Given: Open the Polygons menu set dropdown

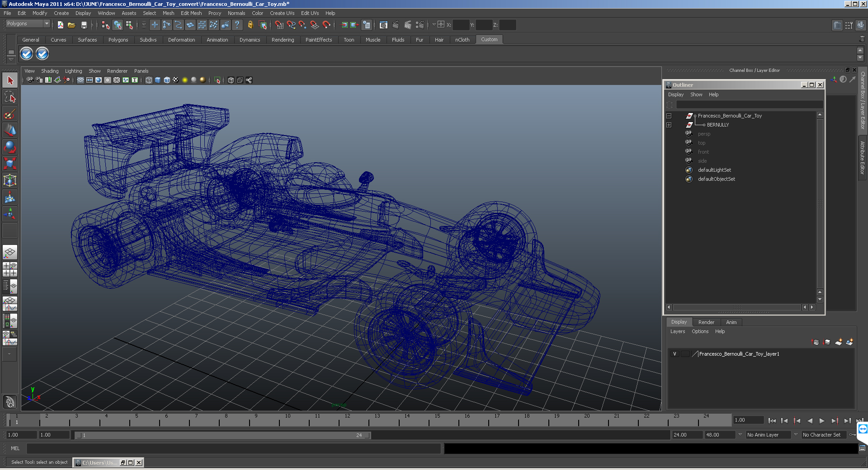Looking at the screenshot, I should pyautogui.click(x=28, y=23).
